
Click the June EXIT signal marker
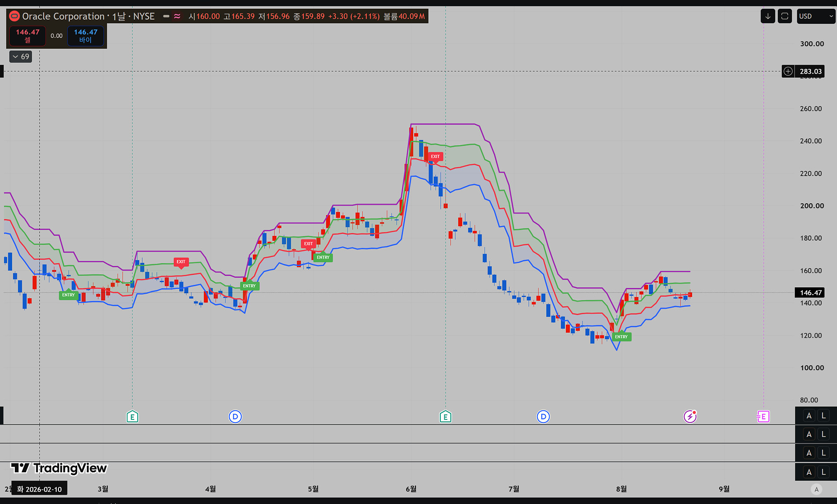435,157
